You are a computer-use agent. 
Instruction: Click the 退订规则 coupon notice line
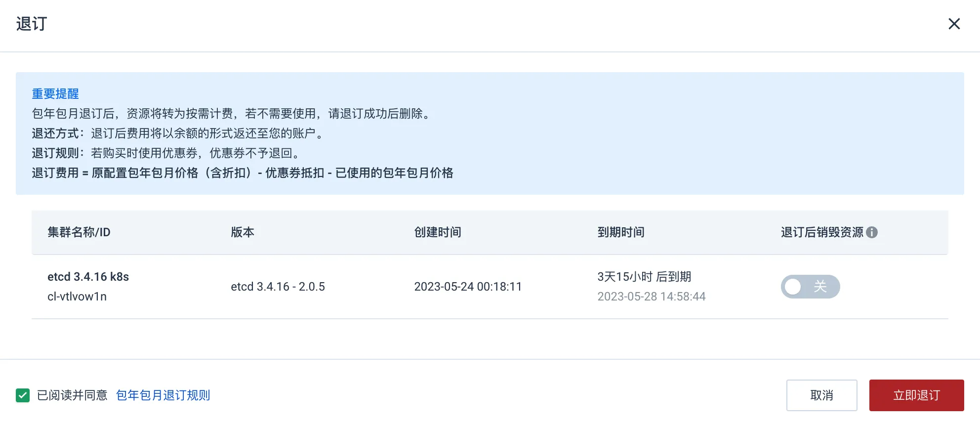(x=167, y=153)
